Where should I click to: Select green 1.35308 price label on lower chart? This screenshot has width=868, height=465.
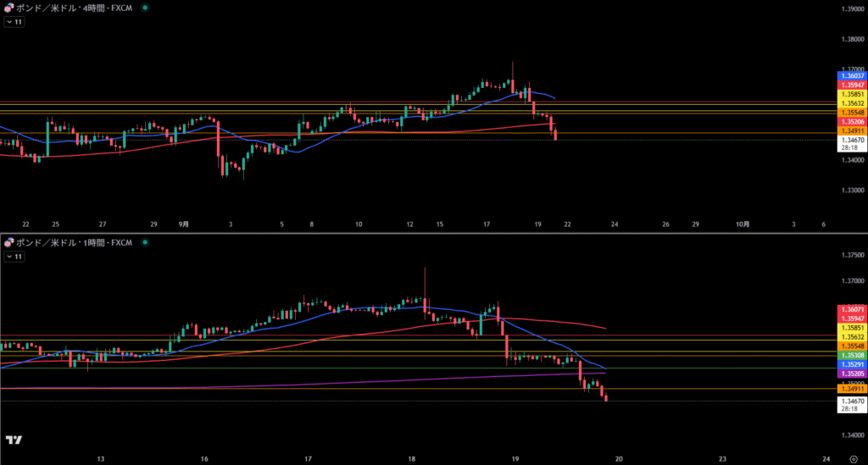pos(852,356)
